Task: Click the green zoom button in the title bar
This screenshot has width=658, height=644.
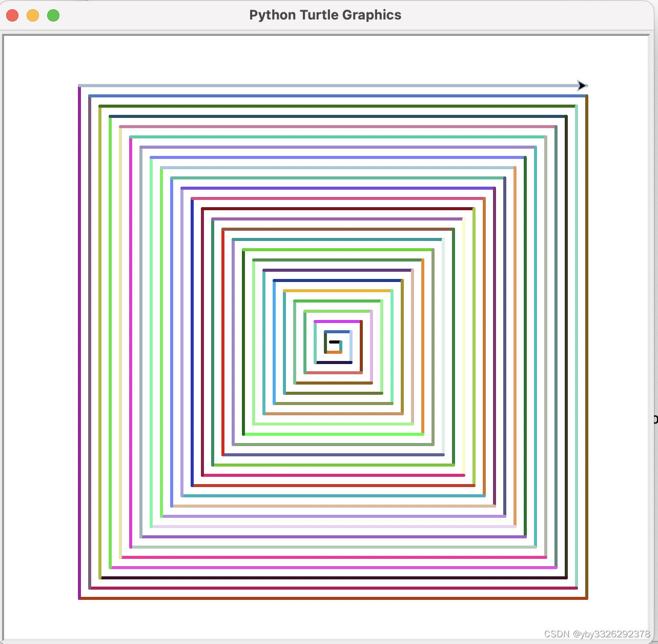Action: (x=53, y=15)
